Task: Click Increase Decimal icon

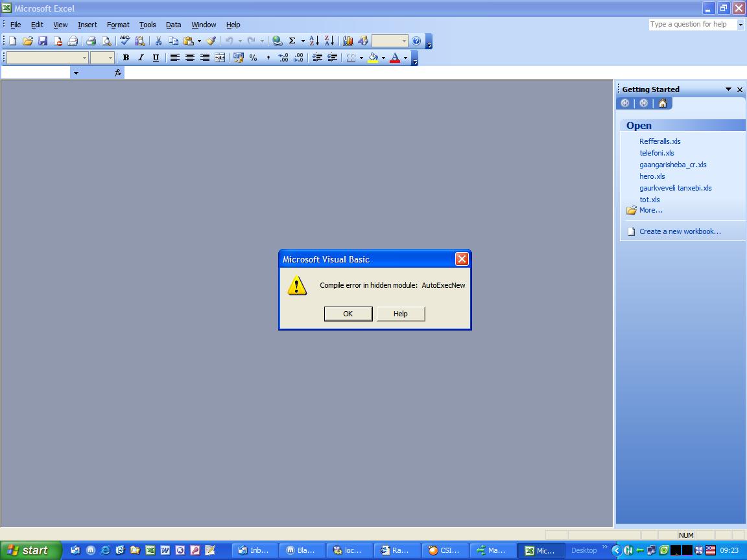Action: (x=283, y=58)
